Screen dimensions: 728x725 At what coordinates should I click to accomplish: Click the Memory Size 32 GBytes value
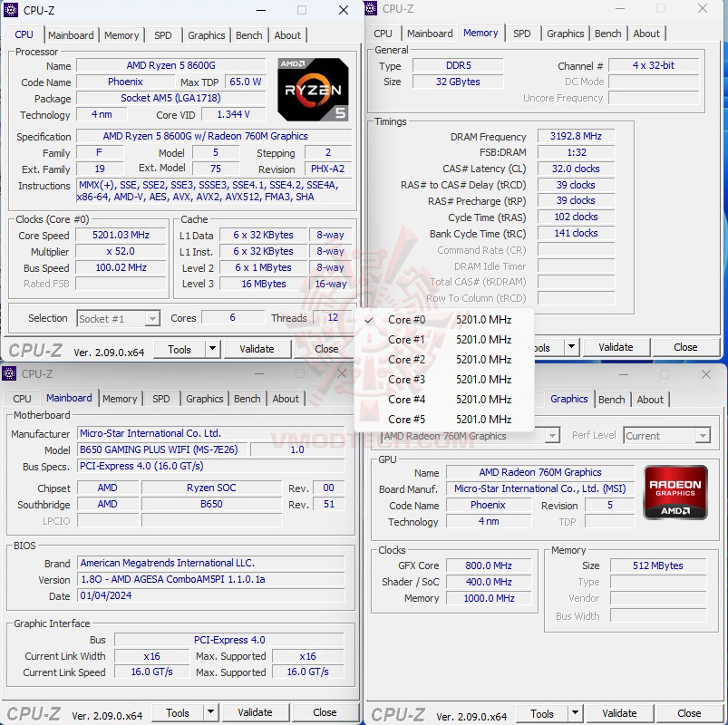coord(458,82)
